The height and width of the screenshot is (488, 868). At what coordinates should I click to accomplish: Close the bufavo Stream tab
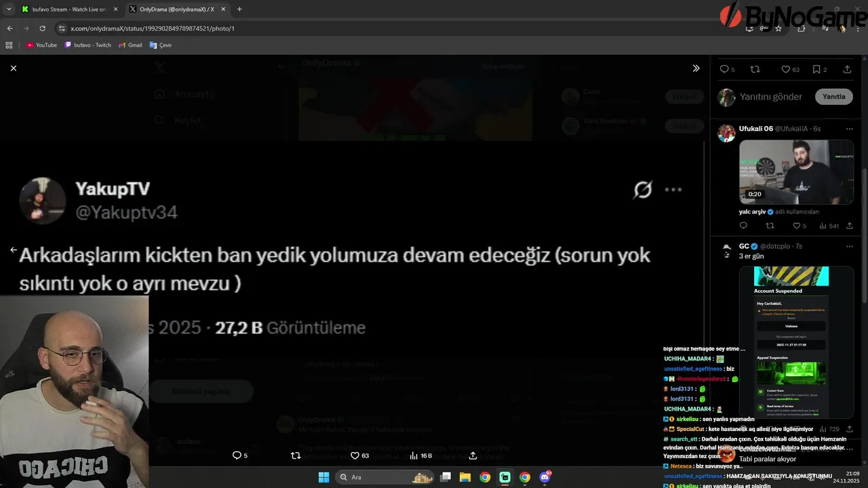(x=115, y=9)
